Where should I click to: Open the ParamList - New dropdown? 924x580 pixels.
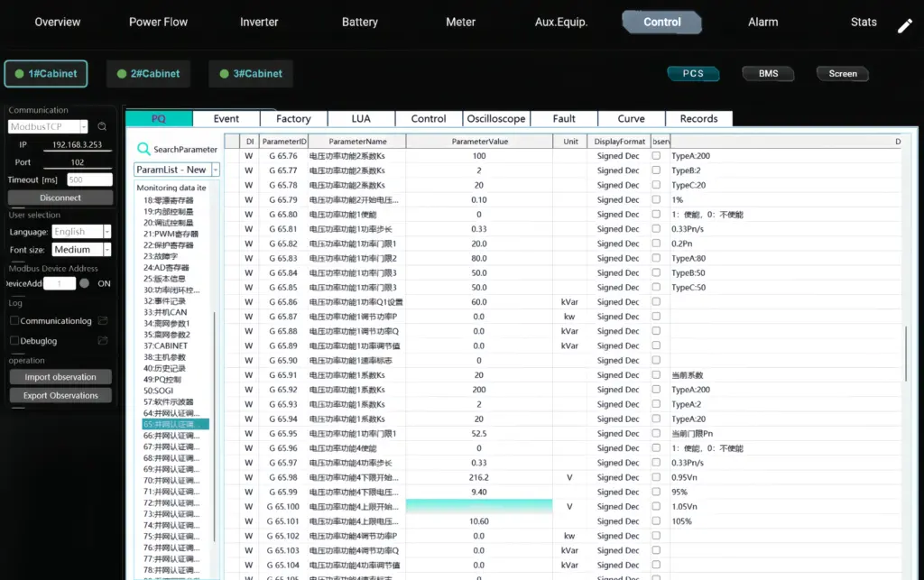click(215, 170)
